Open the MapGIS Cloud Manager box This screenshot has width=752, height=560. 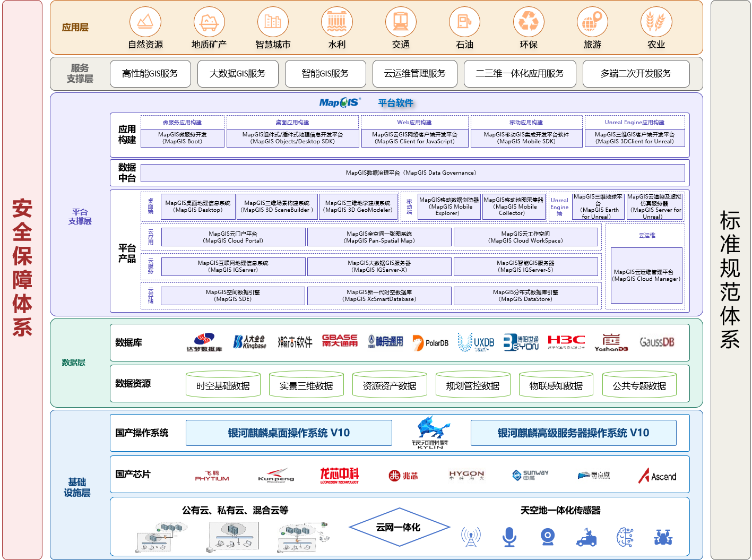point(646,275)
